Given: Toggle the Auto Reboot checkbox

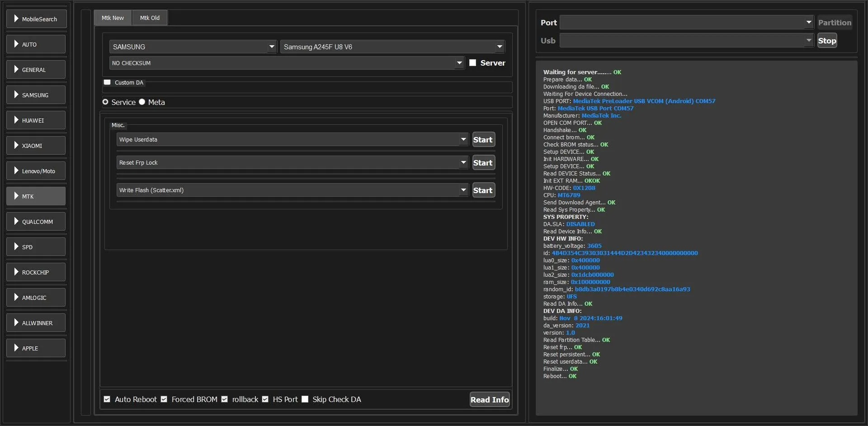Looking at the screenshot, I should pyautogui.click(x=107, y=399).
